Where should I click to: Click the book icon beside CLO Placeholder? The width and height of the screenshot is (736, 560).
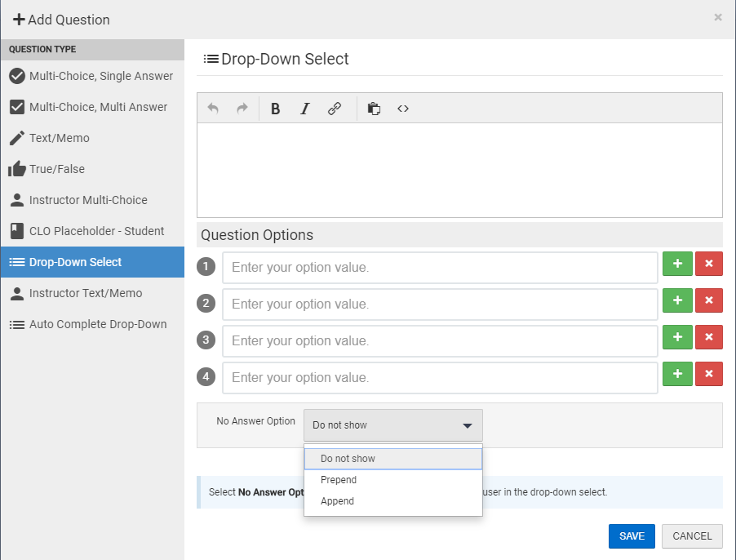(17, 230)
